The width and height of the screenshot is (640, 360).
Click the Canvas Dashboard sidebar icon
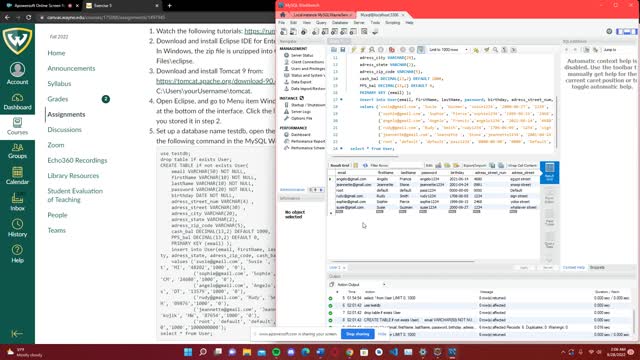[x=17, y=102]
